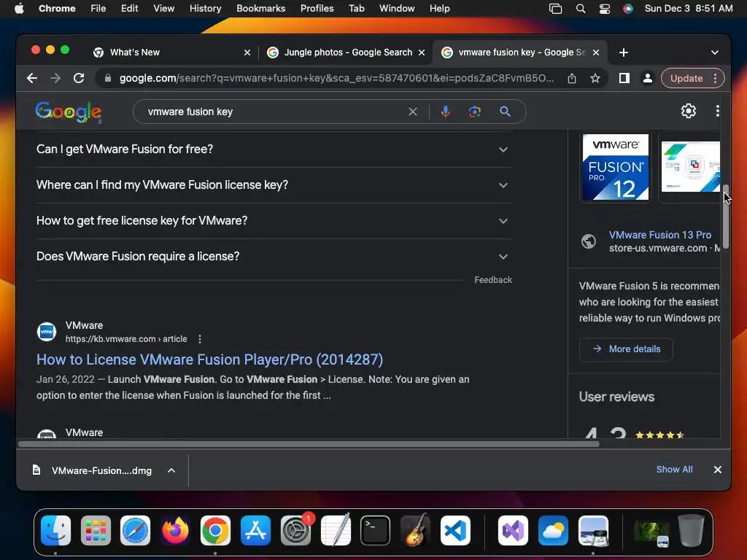View site info via the lock icon
The width and height of the screenshot is (747, 560).
click(x=108, y=78)
